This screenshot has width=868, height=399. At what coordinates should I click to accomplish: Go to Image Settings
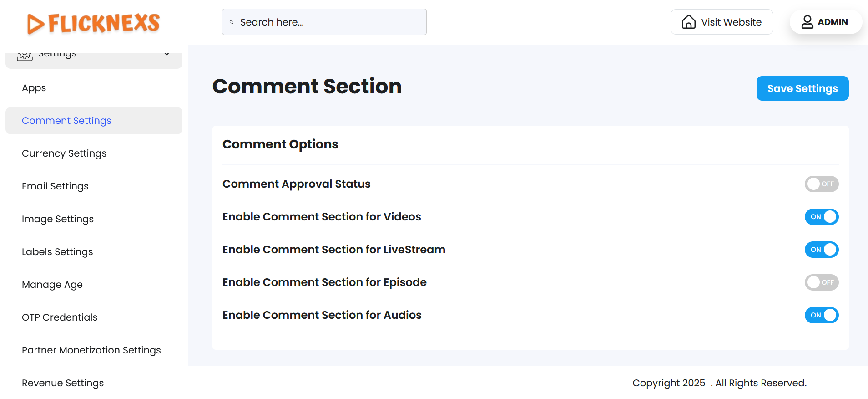(58, 219)
